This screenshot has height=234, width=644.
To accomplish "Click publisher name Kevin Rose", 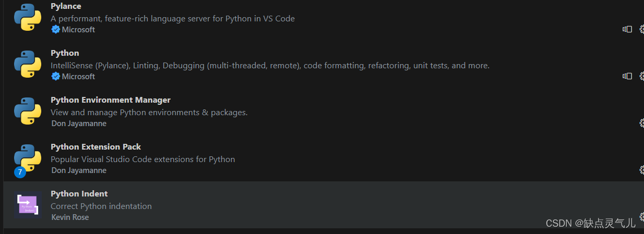I will 70,217.
